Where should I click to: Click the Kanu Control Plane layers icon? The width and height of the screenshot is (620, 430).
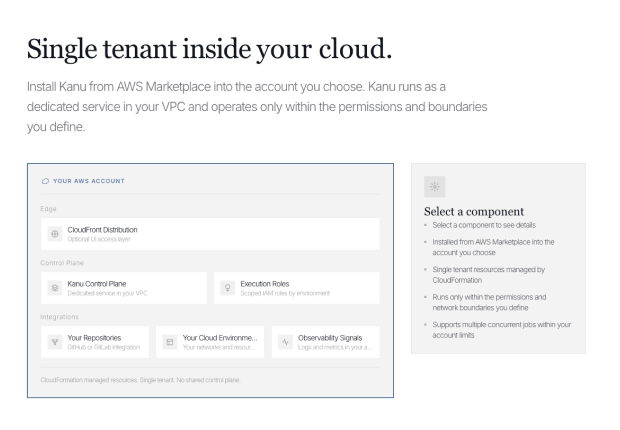(55, 288)
